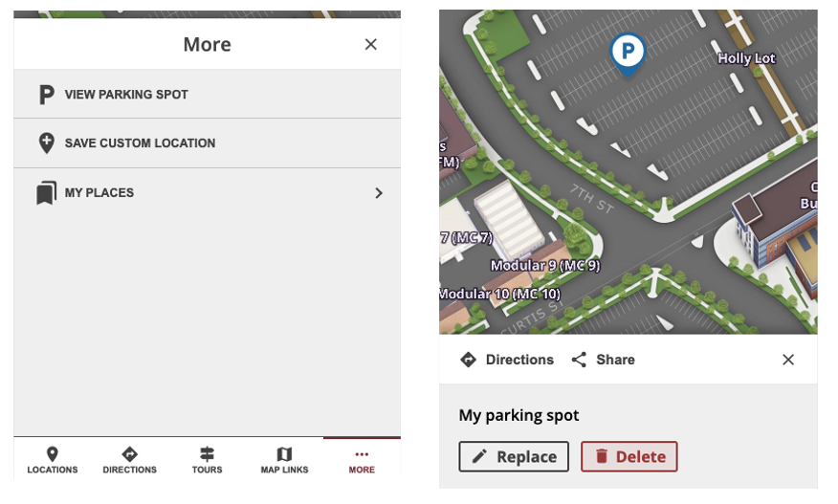Click the trash icon on Delete
The width and height of the screenshot is (838, 504).
pos(602,457)
